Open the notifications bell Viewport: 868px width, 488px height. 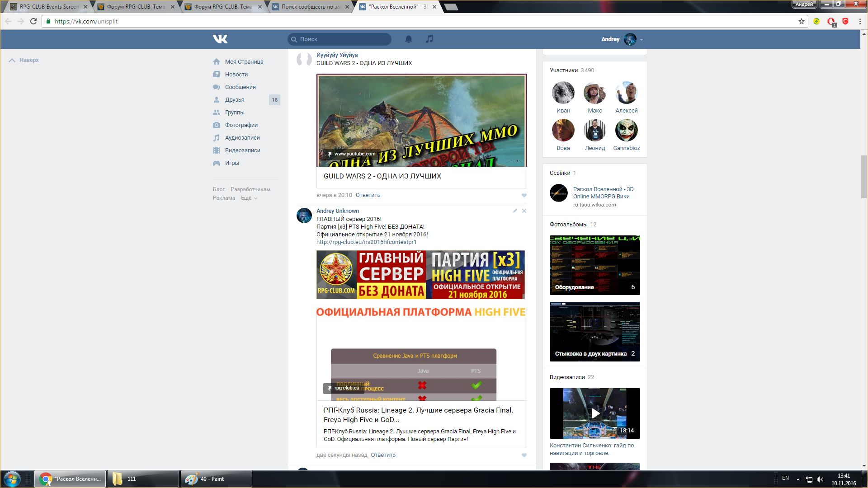click(408, 39)
